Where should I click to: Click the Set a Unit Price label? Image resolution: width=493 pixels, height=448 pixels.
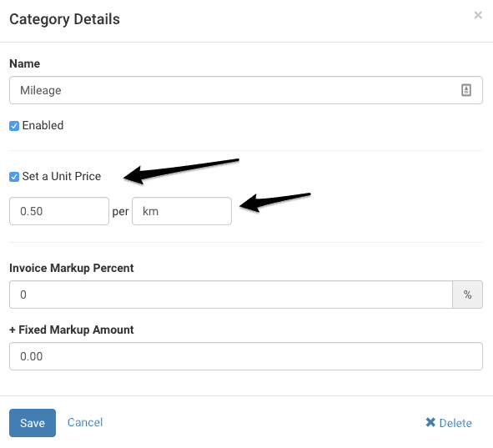click(62, 176)
